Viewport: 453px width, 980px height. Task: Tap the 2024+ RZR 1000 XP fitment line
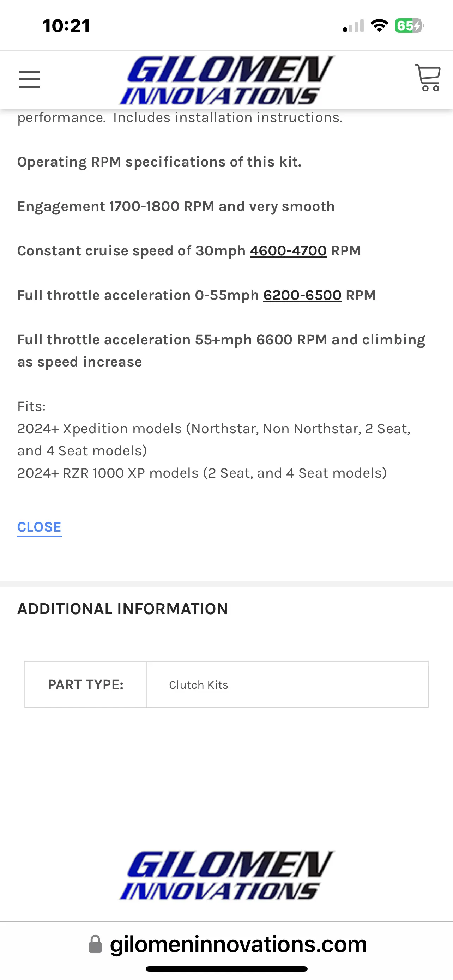pyautogui.click(x=202, y=473)
